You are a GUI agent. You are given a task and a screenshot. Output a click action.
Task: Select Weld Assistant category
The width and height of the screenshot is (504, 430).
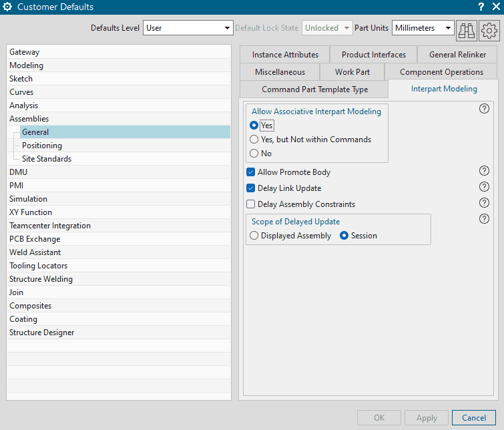(x=119, y=252)
